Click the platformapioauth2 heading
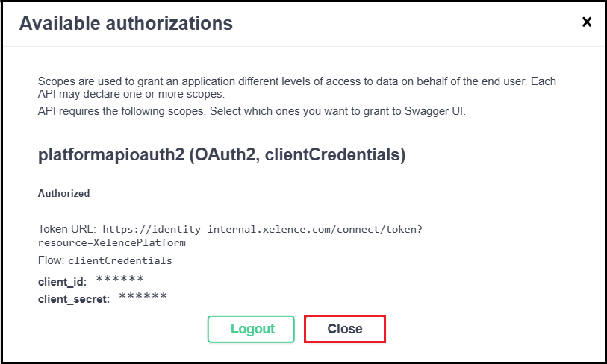Viewport: 607px width, 364px height. 221,155
